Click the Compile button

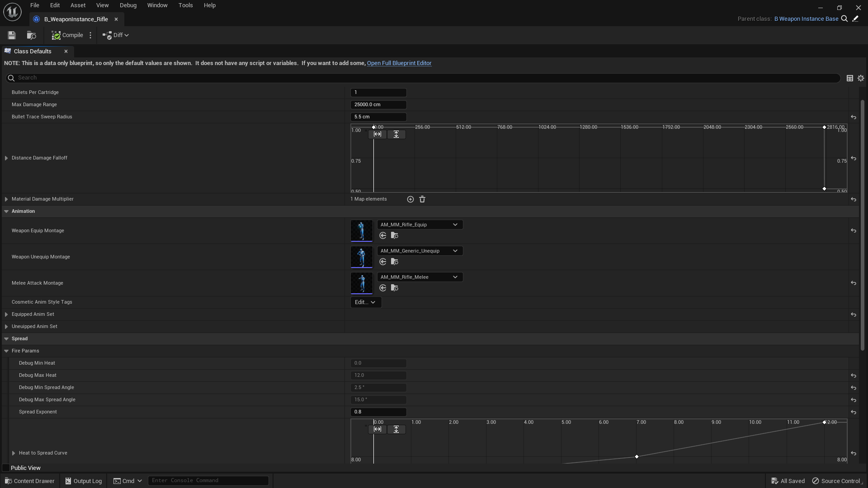(x=67, y=35)
